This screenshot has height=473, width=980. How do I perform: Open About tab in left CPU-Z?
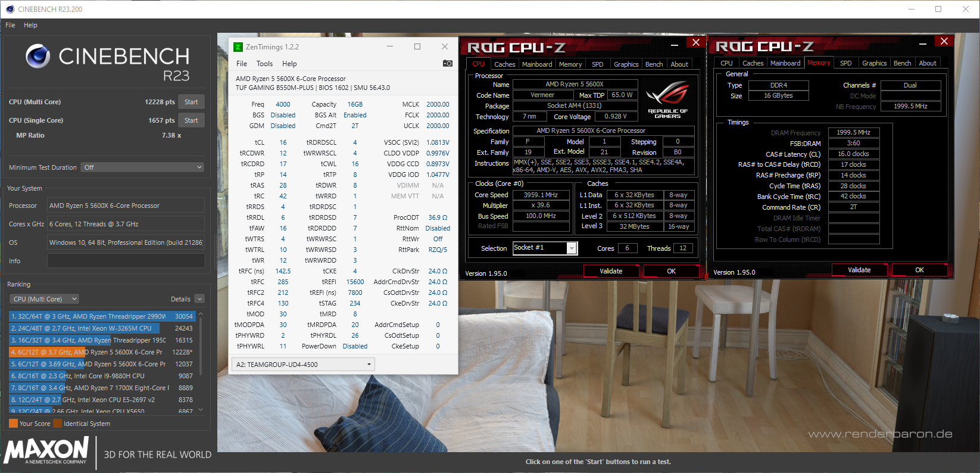coord(679,64)
